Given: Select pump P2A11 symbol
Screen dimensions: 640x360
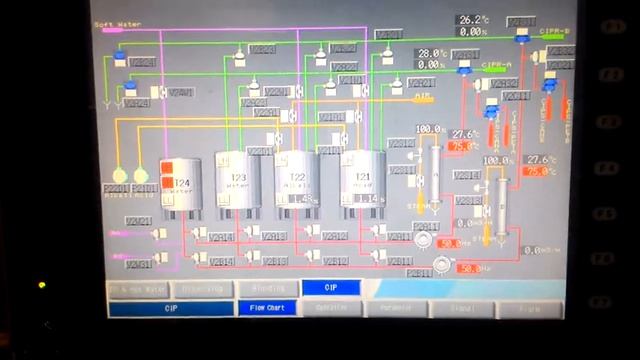Looking at the screenshot, I should point(423,240).
